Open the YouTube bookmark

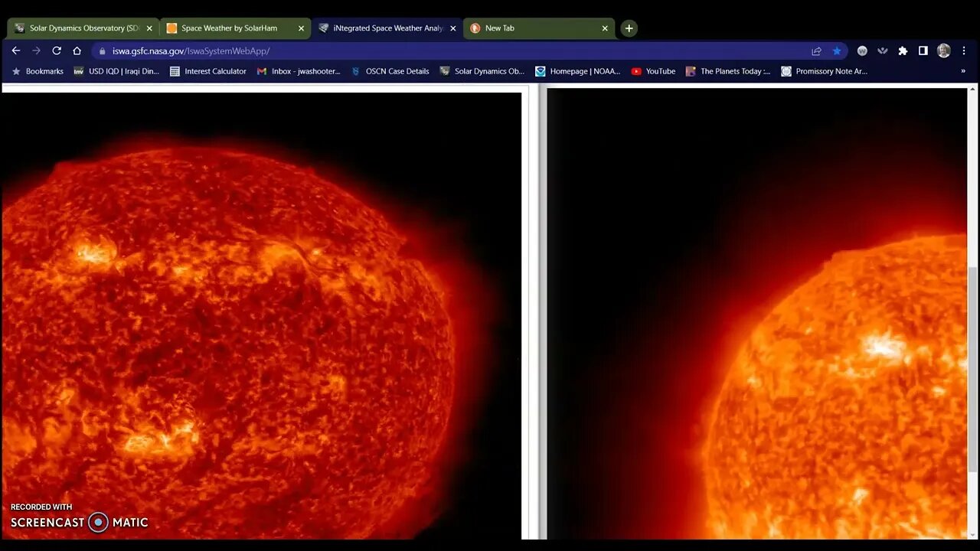pos(653,71)
